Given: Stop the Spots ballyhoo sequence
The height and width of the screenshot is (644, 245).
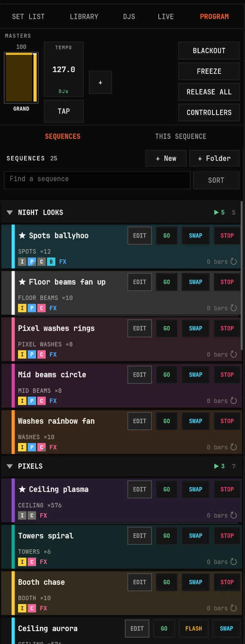Looking at the screenshot, I should [227, 236].
